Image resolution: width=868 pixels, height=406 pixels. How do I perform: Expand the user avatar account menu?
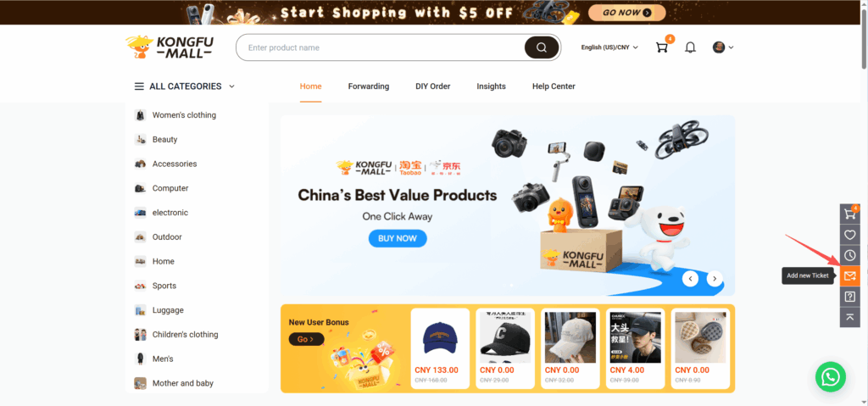[723, 47]
